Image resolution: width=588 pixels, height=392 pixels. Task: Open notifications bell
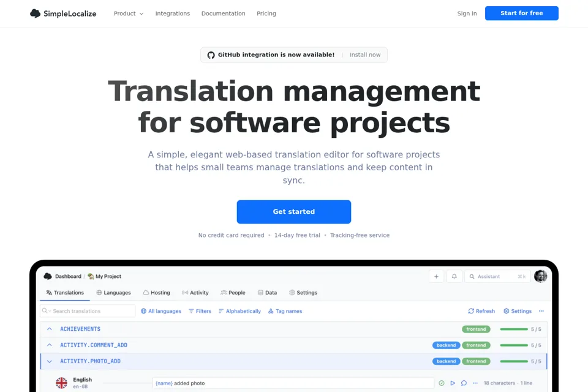click(454, 276)
